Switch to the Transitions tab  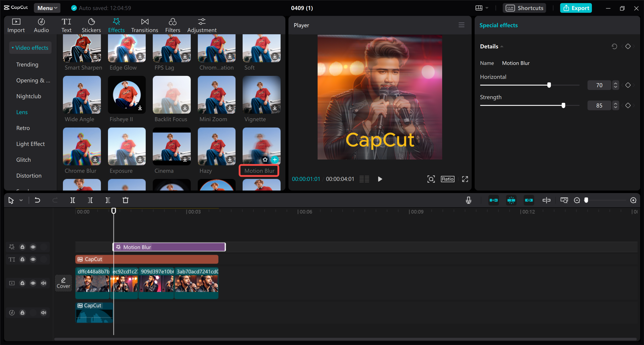click(144, 25)
